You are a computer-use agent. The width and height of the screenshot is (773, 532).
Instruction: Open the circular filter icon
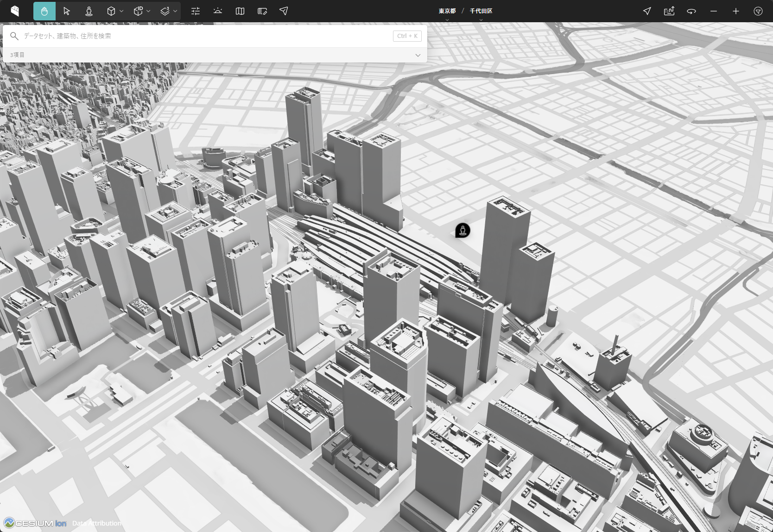tap(758, 11)
